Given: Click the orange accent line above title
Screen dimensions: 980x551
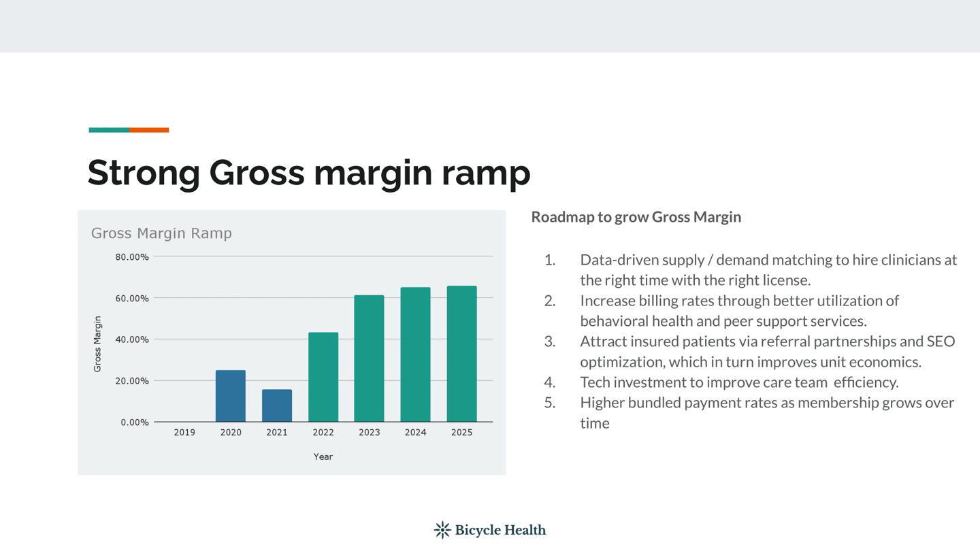Looking at the screenshot, I should [x=149, y=130].
